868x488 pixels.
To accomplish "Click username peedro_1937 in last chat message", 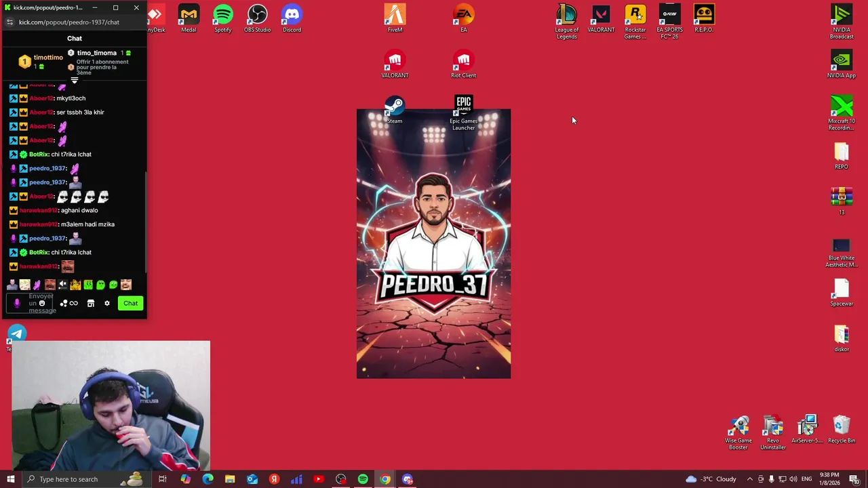I will pos(47,238).
